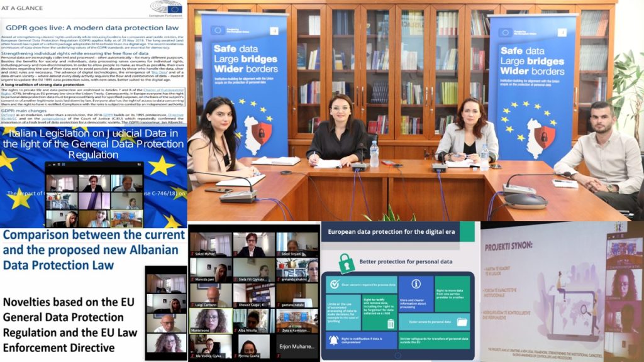Image resolution: width=644 pixels, height=362 pixels.
Task: Select the Monteleone participant video
Action: point(210,320)
